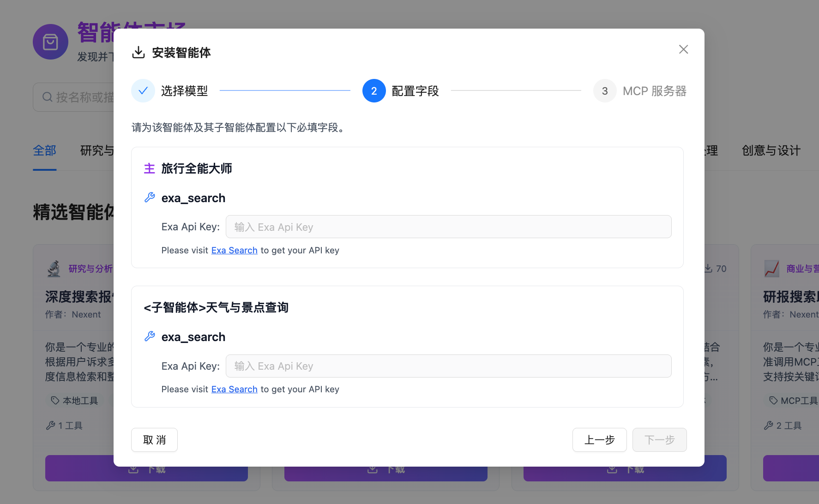Focus Exa Api Key field under 旅行全能大师
The width and height of the screenshot is (819, 504).
[x=448, y=227]
